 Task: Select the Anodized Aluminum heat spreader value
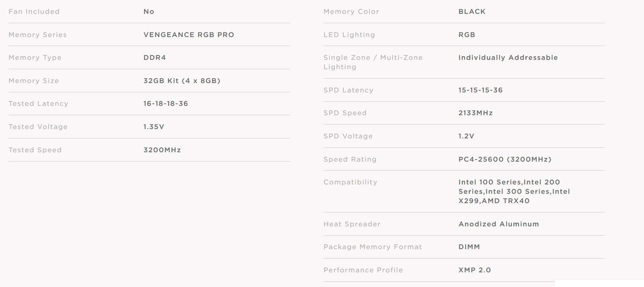point(498,224)
